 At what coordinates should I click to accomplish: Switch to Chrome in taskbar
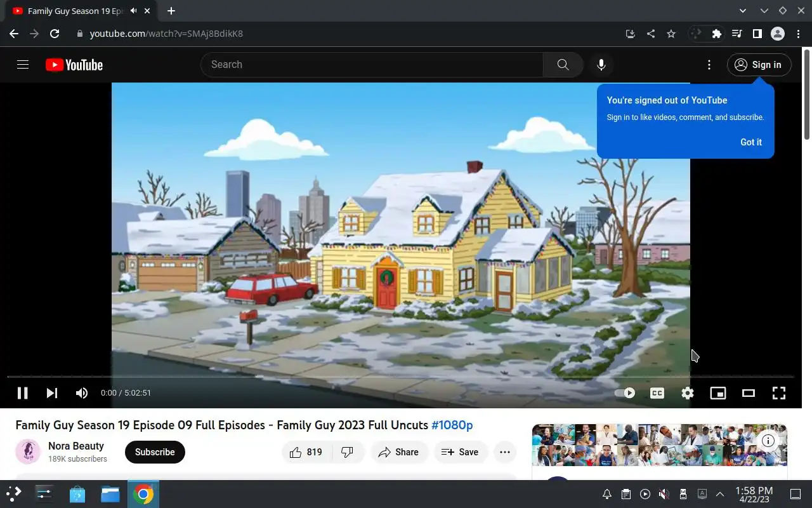tap(143, 493)
